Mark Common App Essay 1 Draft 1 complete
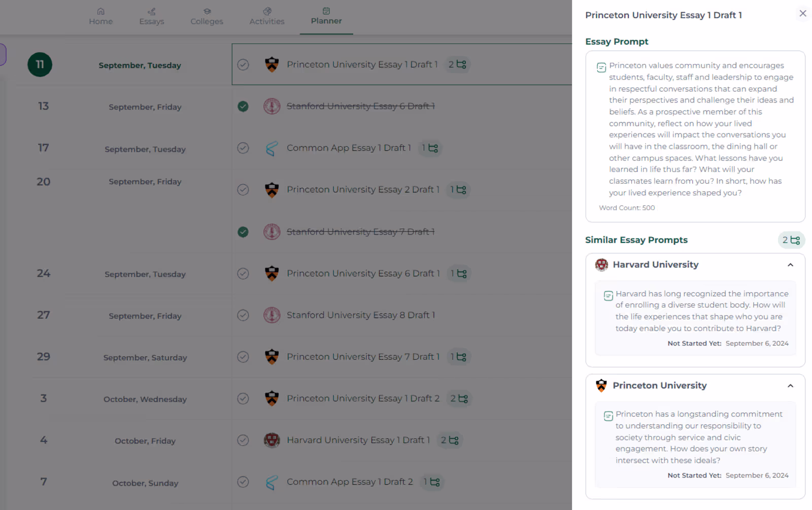The height and width of the screenshot is (510, 812). coord(243,148)
